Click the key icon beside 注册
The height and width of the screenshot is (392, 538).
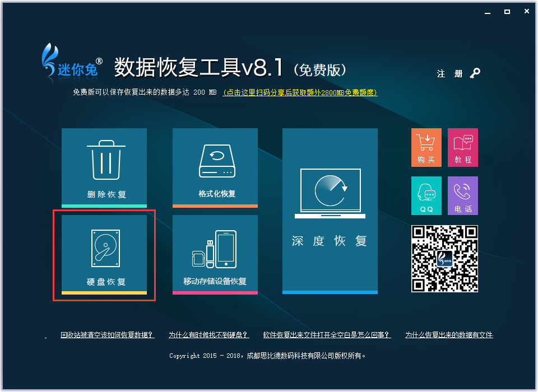[x=475, y=73]
